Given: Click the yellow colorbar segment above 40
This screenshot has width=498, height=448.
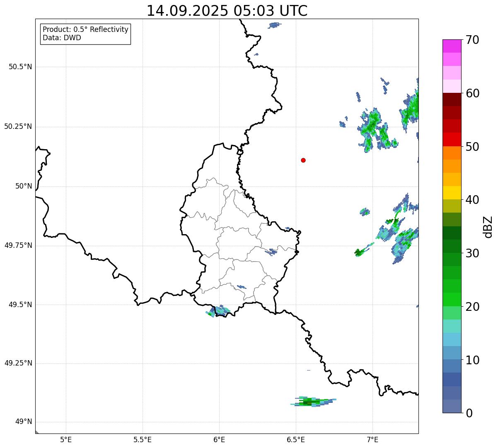Looking at the screenshot, I should (x=452, y=193).
